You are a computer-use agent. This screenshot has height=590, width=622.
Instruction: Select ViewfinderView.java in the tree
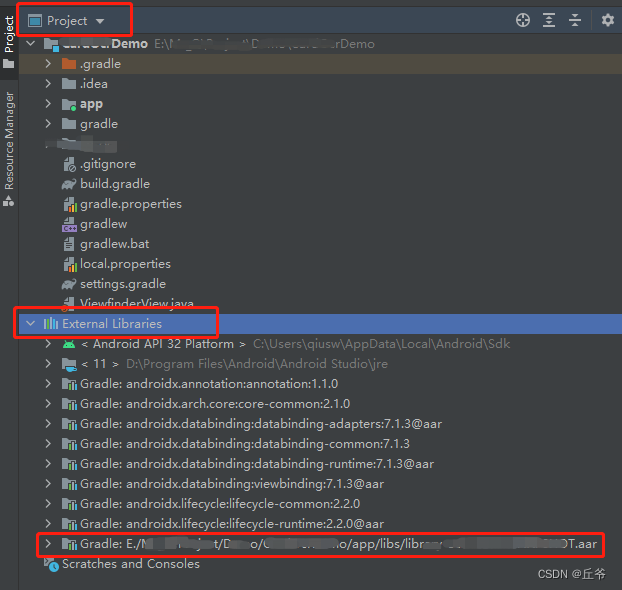pos(137,303)
